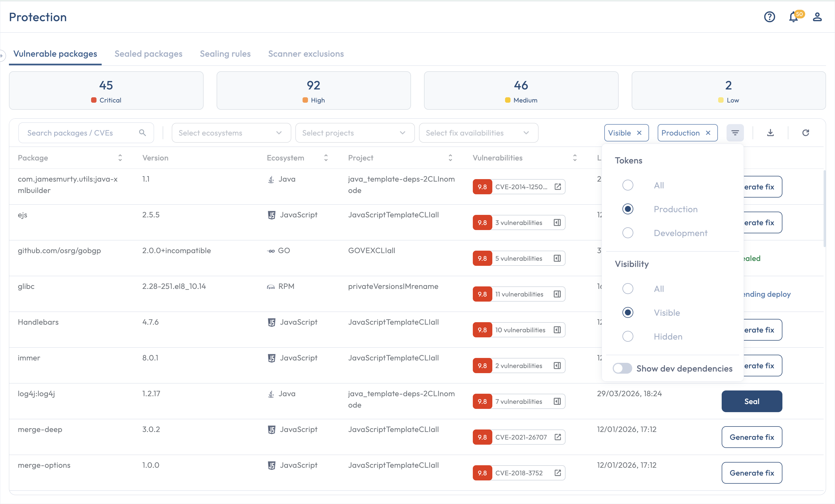The width and height of the screenshot is (835, 504).
Task: Select Production tokens radio button
Action: click(628, 209)
